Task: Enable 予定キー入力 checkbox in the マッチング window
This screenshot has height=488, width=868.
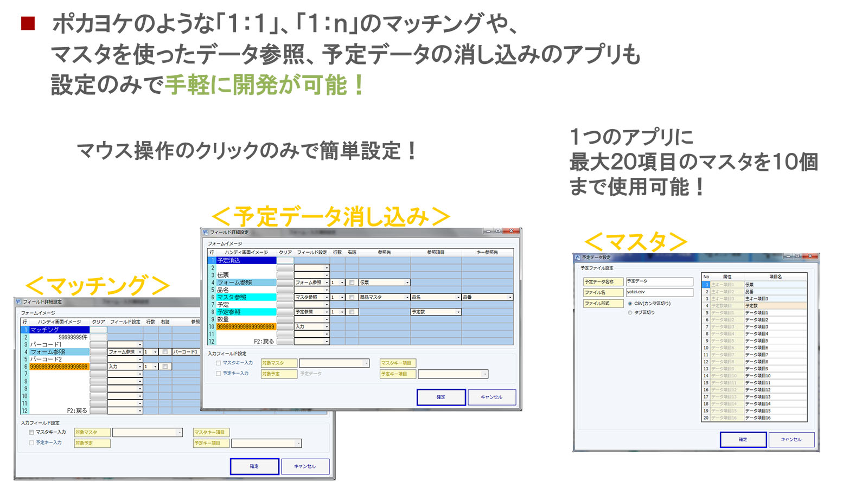Action: pos(31,443)
